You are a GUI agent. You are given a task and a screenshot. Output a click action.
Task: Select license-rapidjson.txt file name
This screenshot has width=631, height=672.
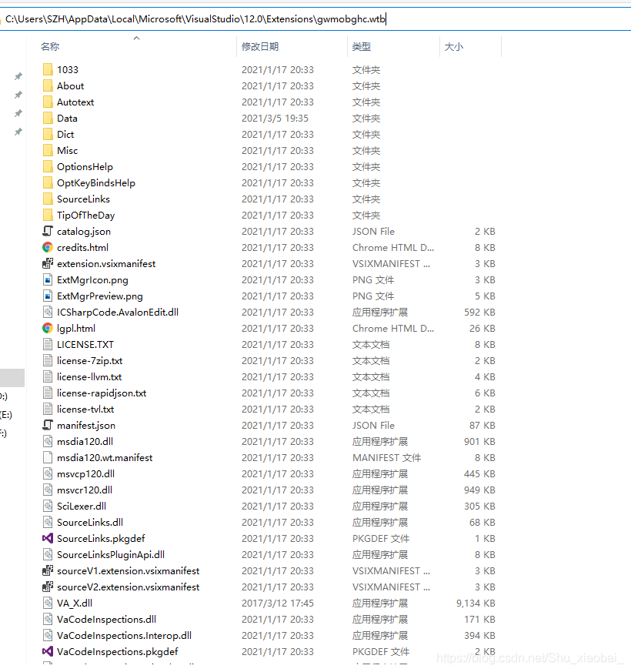[102, 393]
